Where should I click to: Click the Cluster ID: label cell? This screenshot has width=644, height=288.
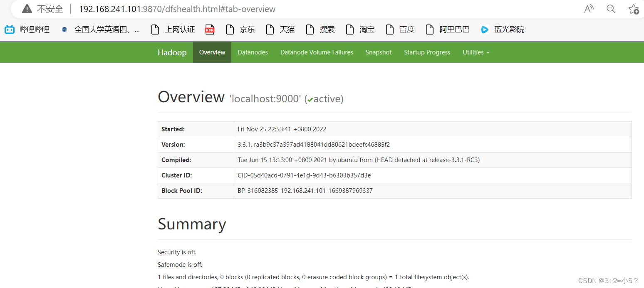click(196, 175)
